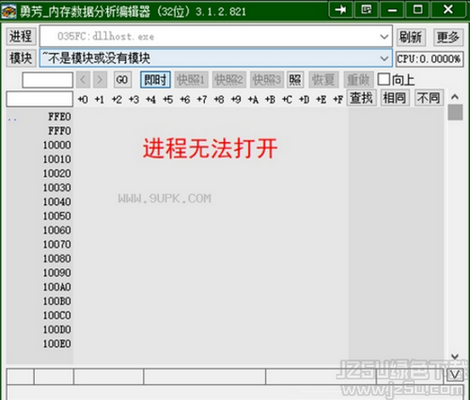This screenshot has height=400, width=470.
Task: Expand the module dropdown list
Action: coord(384,59)
